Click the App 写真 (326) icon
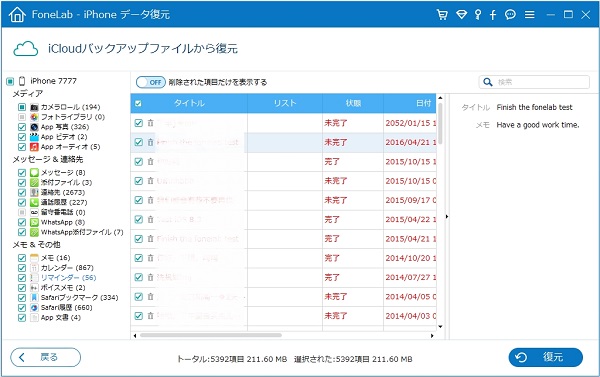The height and width of the screenshot is (377, 600). click(34, 127)
